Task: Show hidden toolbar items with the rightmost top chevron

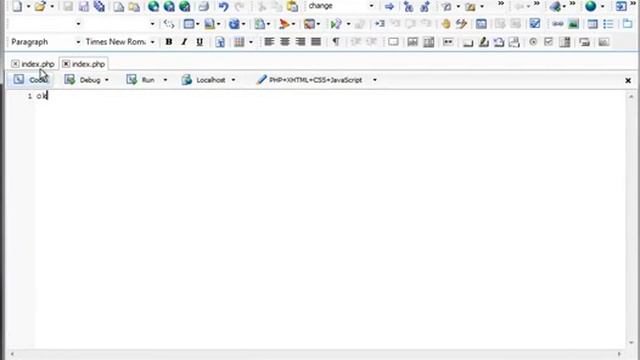Action: click(633, 4)
